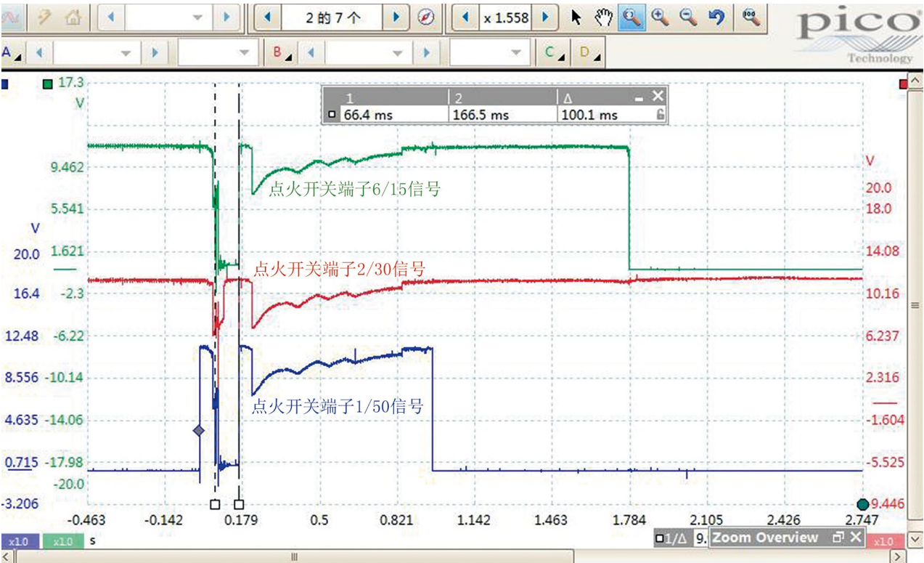This screenshot has width=924, height=563.
Task: Open channel A options
Action: (x=11, y=53)
